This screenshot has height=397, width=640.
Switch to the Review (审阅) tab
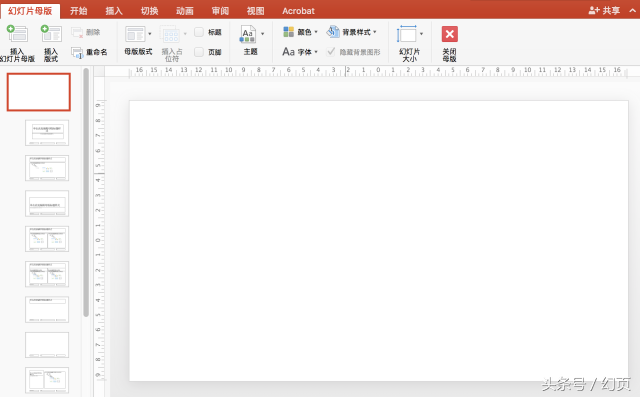220,11
